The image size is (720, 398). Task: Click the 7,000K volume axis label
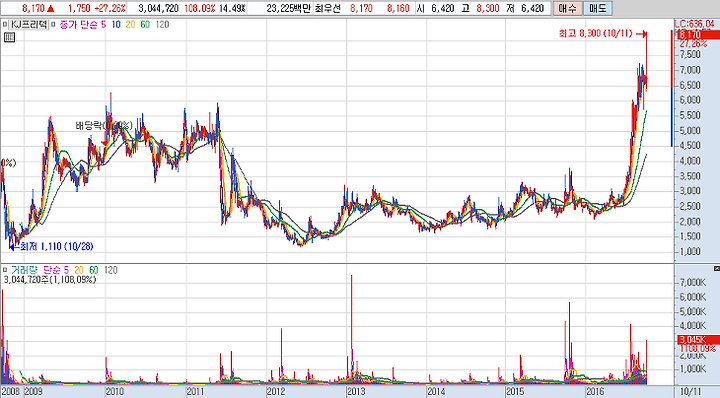(692, 282)
